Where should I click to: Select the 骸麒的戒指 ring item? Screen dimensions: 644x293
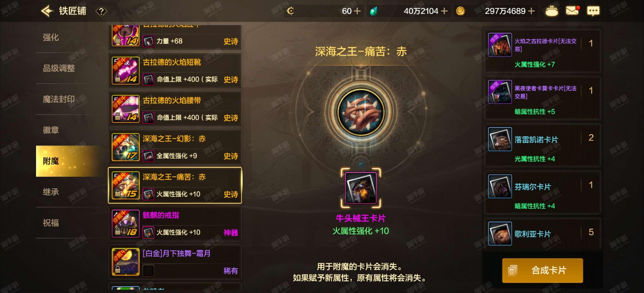pos(175,224)
